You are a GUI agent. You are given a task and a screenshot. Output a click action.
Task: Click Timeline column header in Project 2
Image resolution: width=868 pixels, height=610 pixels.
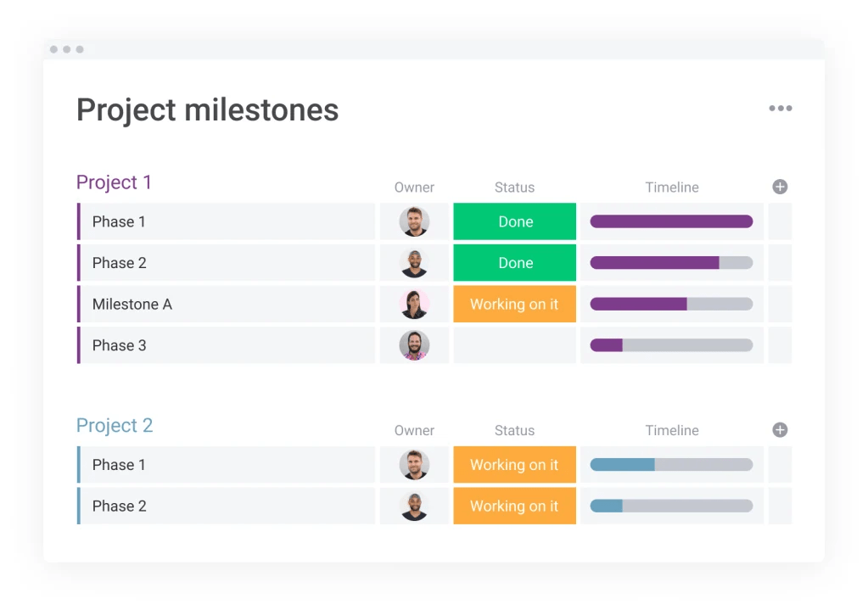tap(671, 431)
